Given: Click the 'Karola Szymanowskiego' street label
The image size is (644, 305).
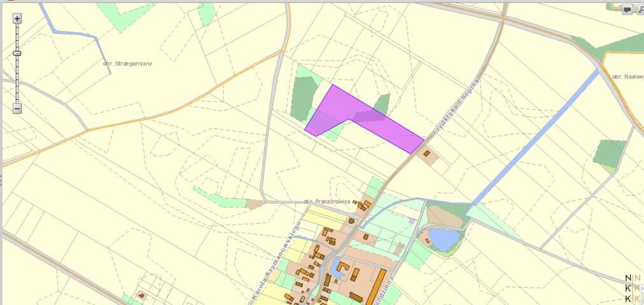Looking at the screenshot, I should 276,261.
